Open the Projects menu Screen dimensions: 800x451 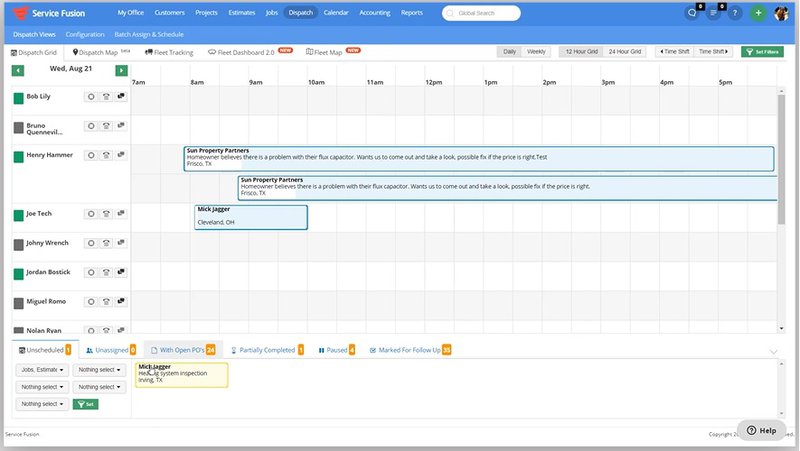(206, 13)
